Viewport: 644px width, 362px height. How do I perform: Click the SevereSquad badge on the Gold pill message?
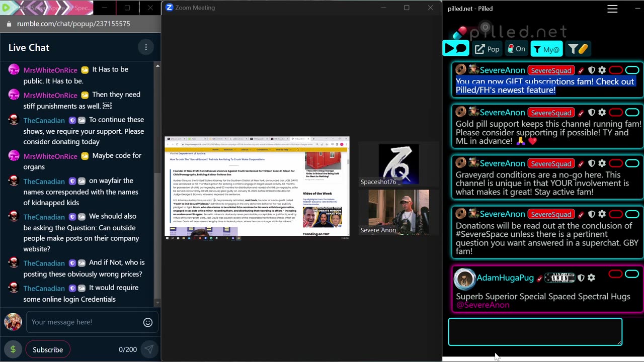point(551,113)
